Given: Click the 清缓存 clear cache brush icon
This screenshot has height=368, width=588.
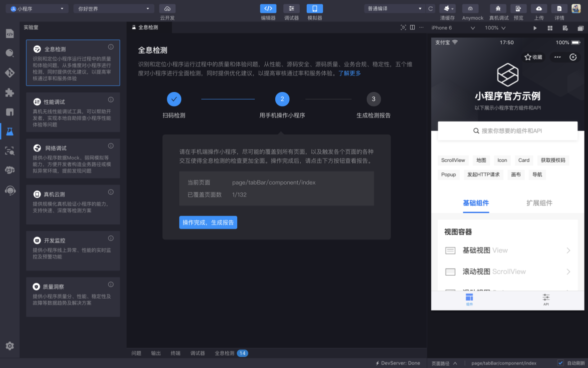Looking at the screenshot, I should [448, 8].
